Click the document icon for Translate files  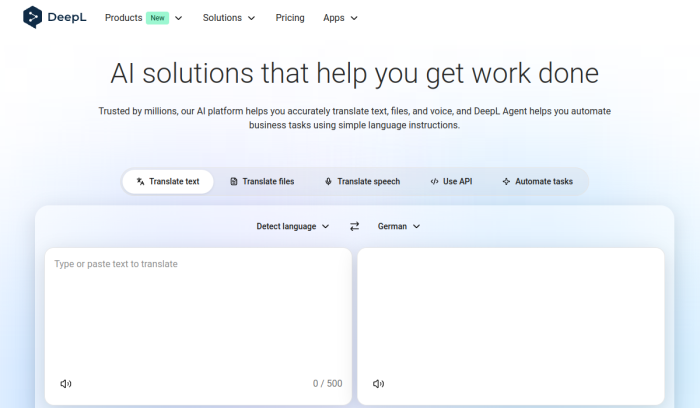[x=234, y=182]
